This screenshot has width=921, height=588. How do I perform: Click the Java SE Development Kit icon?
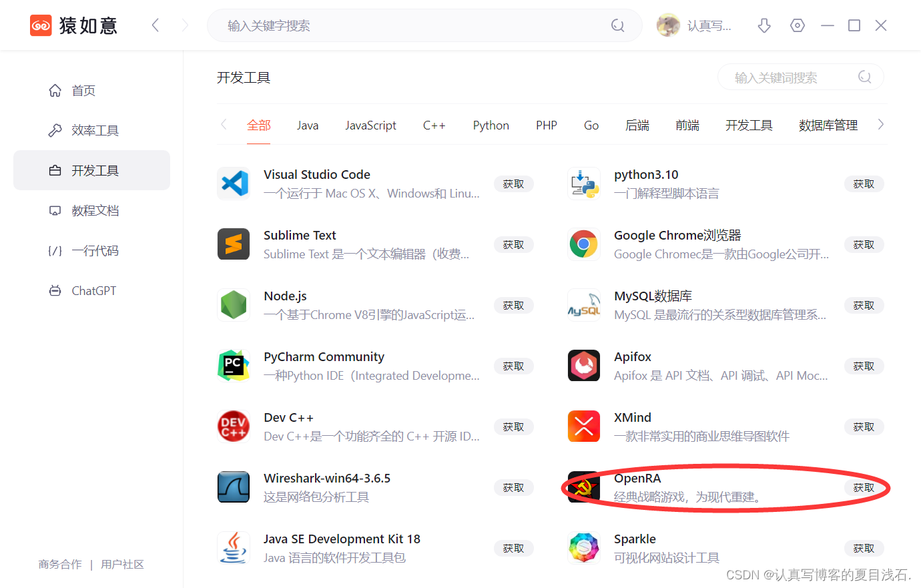pyautogui.click(x=234, y=548)
